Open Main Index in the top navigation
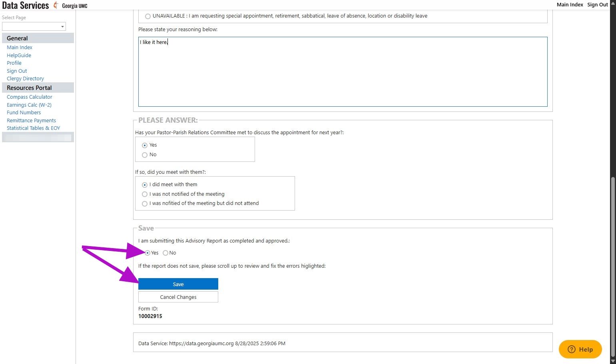 570,5
